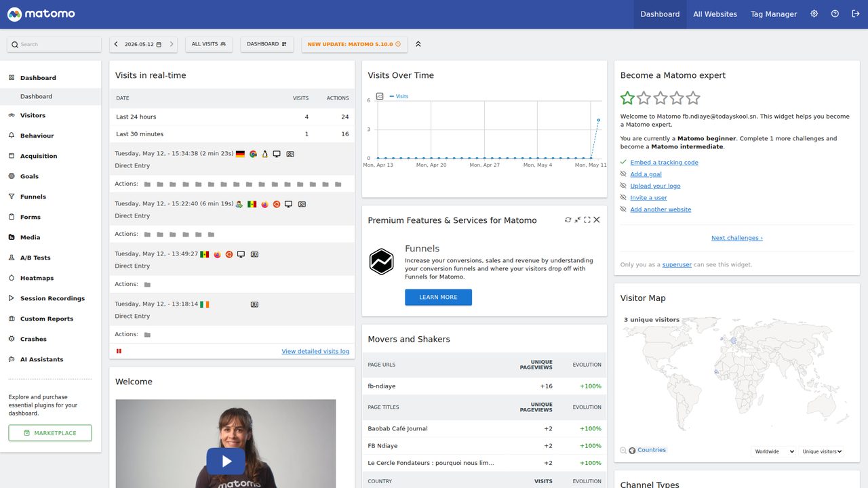Go to previous date period arrow
Viewport: 868px width, 488px height.
click(x=116, y=44)
